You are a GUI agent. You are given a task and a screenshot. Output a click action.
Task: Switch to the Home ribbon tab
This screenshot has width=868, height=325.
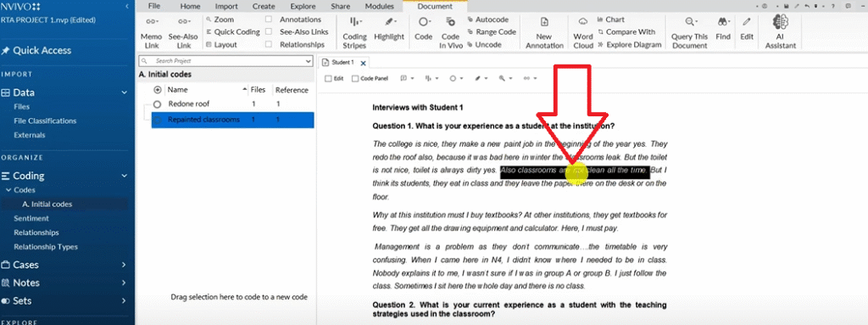[x=191, y=7]
